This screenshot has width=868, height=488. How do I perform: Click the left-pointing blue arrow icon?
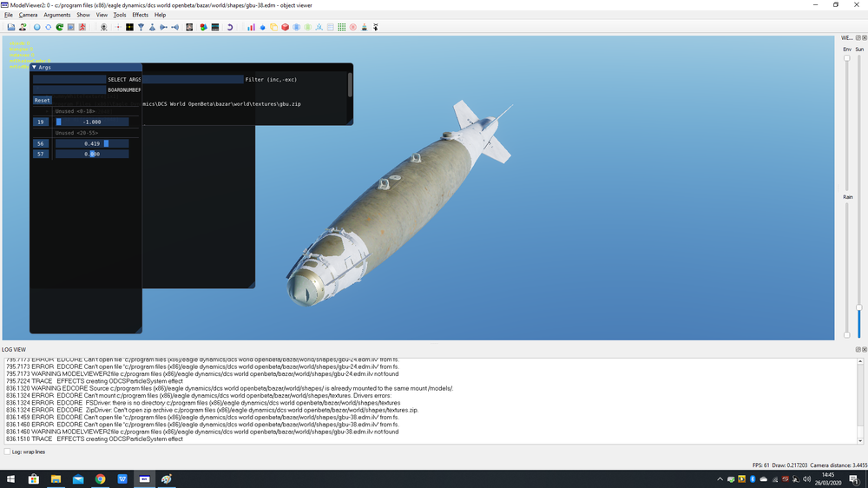point(175,27)
